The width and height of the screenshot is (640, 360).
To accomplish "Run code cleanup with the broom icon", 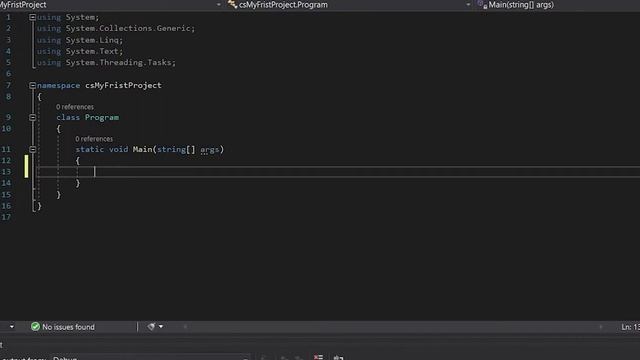I will coord(151,327).
